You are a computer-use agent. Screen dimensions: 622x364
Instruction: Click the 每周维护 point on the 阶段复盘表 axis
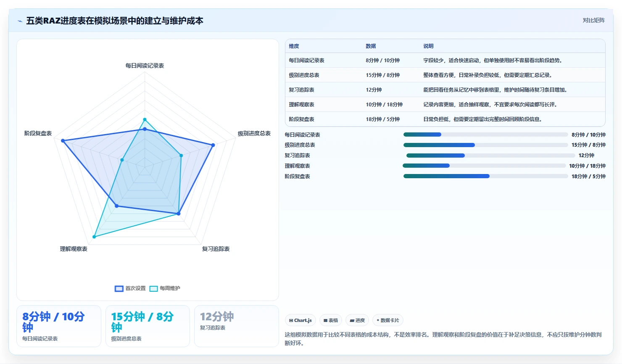[122, 160]
